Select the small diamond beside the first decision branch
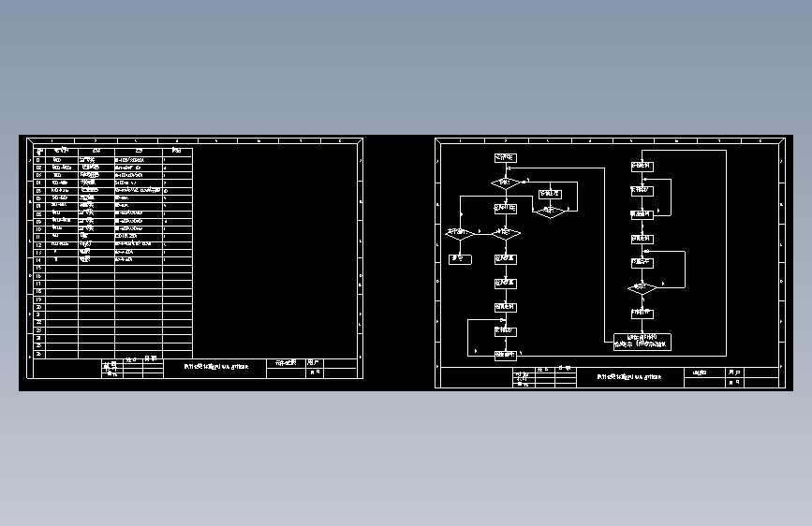The width and height of the screenshot is (812, 526). pyautogui.click(x=550, y=212)
